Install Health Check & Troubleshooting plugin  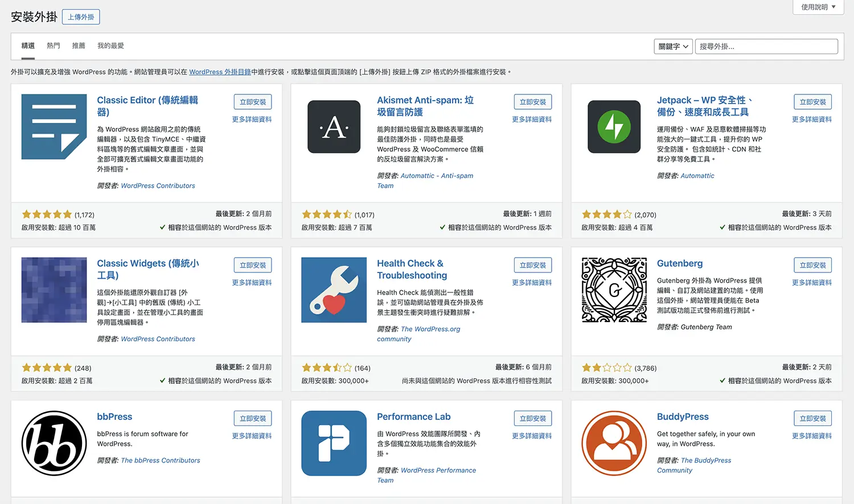tap(533, 265)
